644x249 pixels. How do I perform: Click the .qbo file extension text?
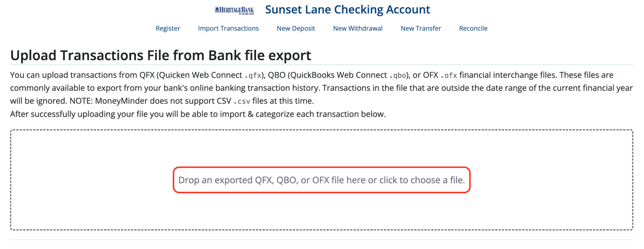397,75
